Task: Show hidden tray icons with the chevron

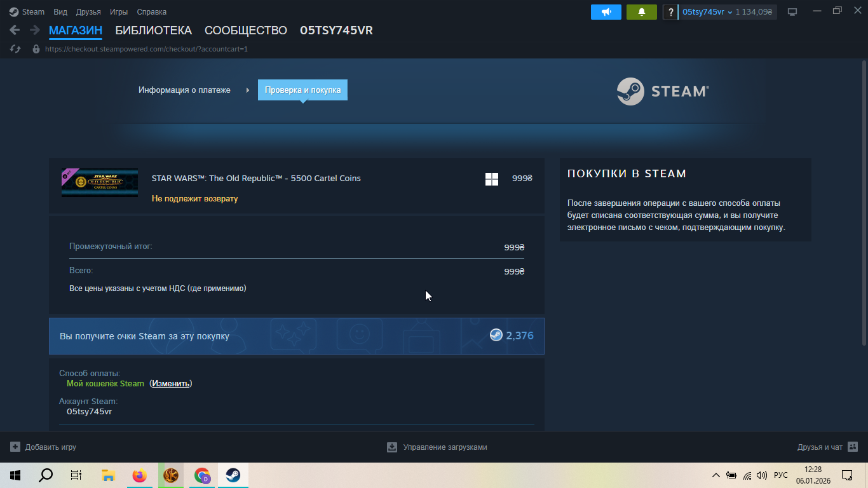Action: pyautogui.click(x=716, y=475)
